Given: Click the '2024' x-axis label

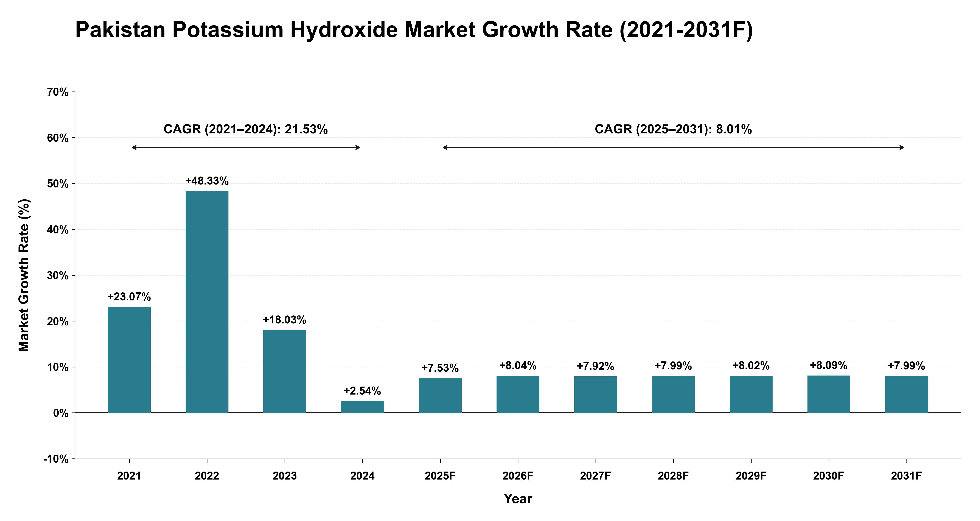Looking at the screenshot, I should pyautogui.click(x=363, y=476).
